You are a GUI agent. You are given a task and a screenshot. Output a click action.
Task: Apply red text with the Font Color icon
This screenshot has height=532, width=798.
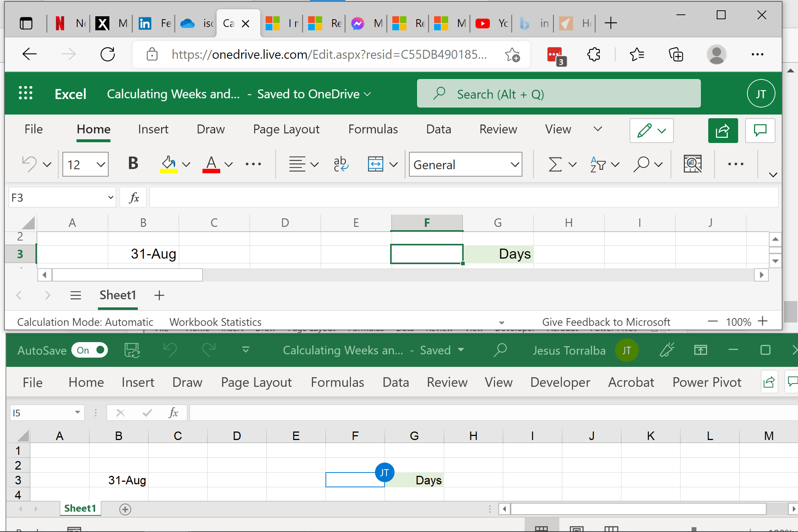(x=211, y=164)
